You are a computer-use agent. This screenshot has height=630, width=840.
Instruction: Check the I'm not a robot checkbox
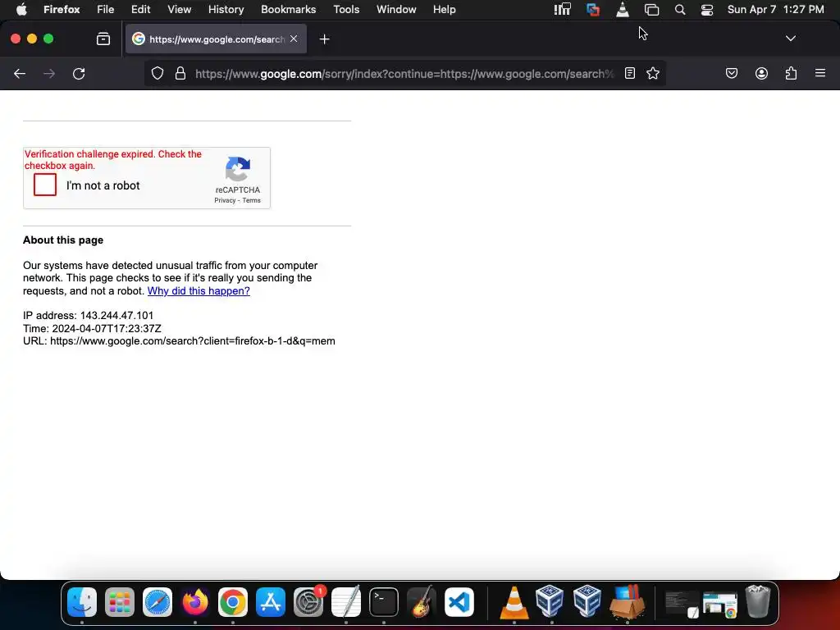tap(45, 185)
